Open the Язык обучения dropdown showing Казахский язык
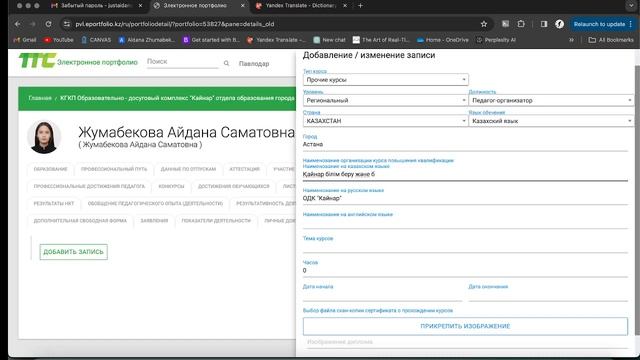Viewport: 640px width, 360px height. tap(551, 121)
